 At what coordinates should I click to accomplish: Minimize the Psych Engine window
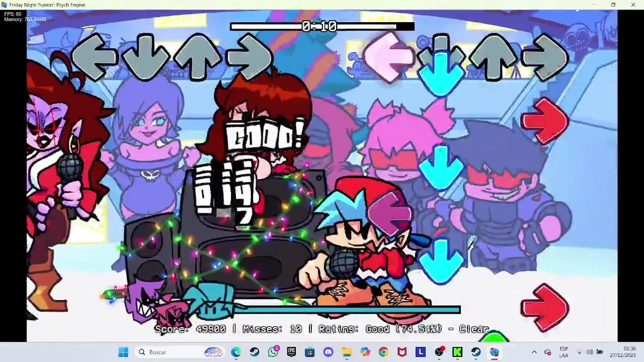(594, 5)
